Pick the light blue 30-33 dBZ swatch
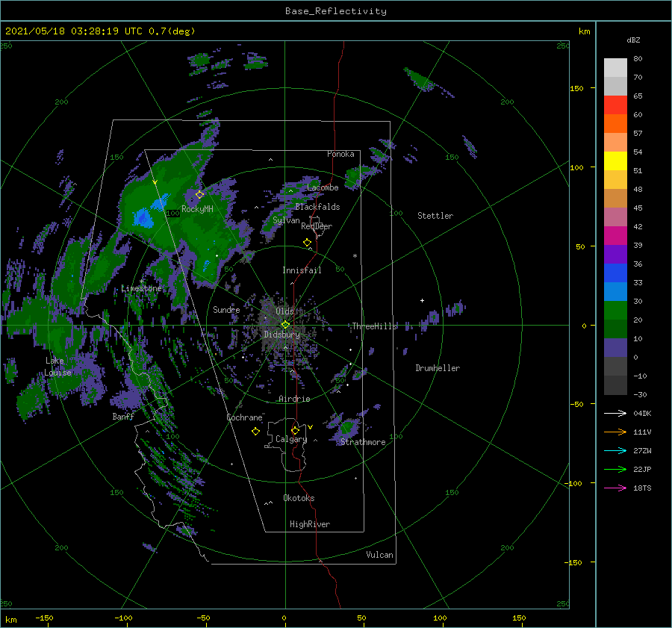 (x=615, y=292)
